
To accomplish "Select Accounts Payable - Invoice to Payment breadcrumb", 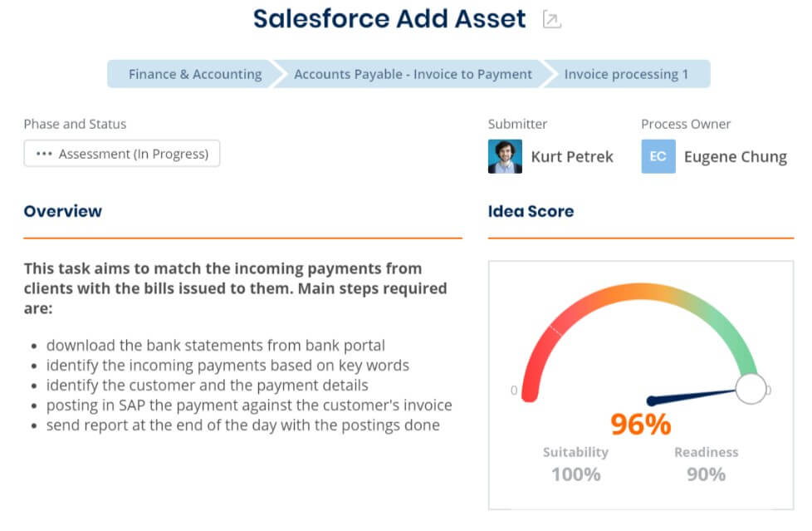I will [413, 74].
